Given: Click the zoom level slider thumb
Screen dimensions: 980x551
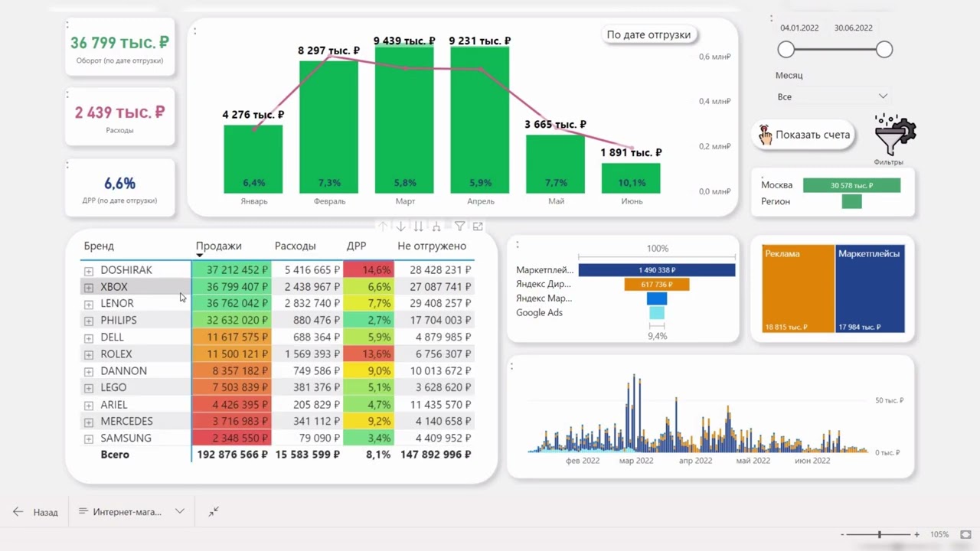Looking at the screenshot, I should [880, 534].
